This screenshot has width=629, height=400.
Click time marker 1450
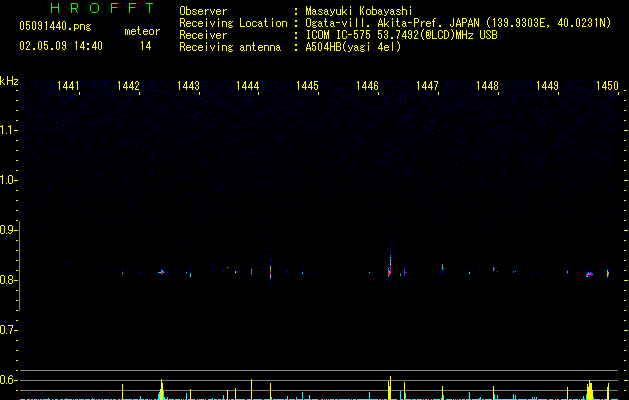pos(607,86)
